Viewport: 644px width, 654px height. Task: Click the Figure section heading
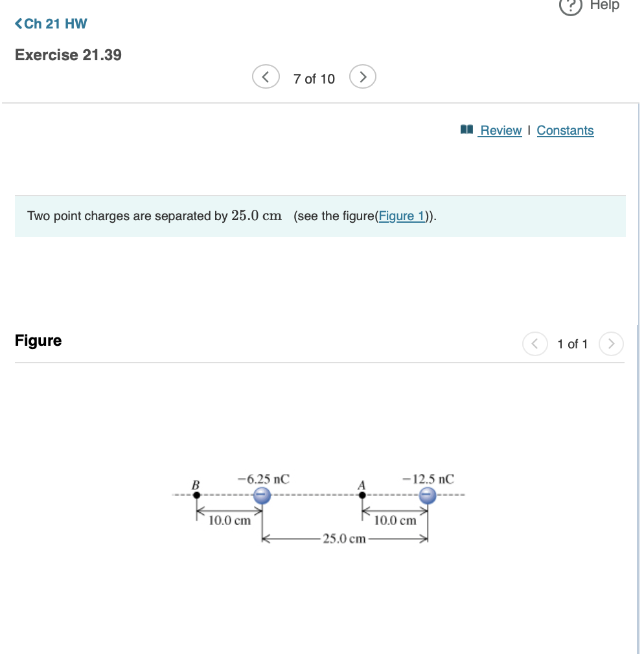(x=38, y=340)
